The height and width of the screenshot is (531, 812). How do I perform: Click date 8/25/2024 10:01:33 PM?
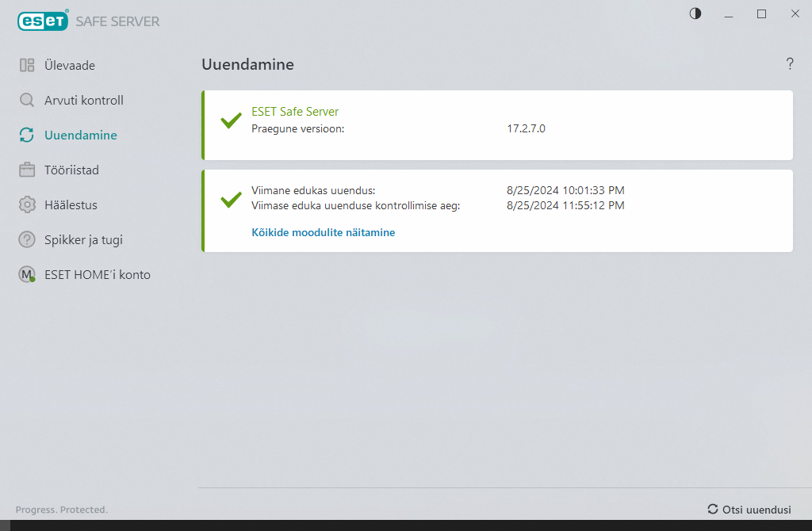(x=565, y=190)
